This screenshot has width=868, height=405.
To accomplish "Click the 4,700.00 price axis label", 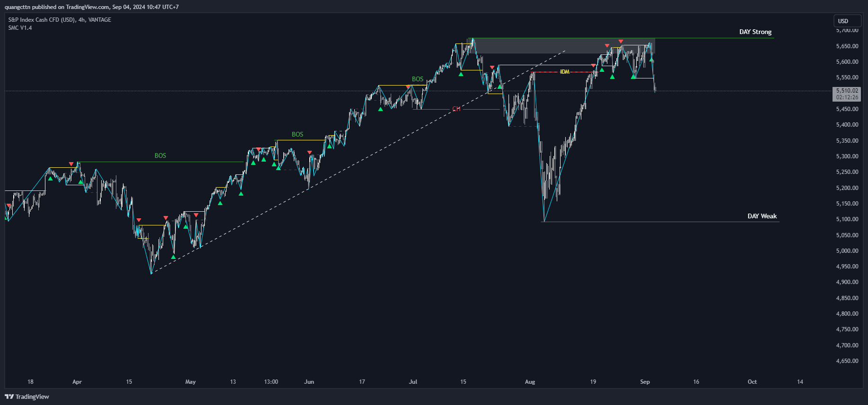I will (847, 345).
